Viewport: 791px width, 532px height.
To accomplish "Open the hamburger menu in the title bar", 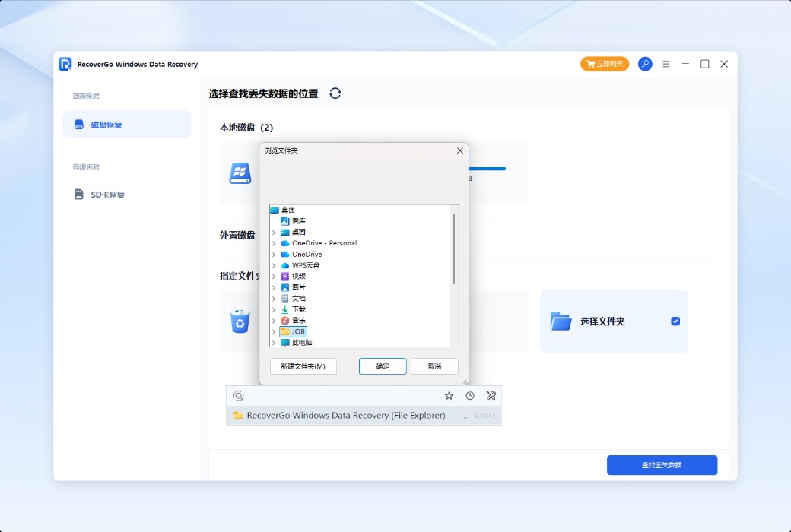I will (665, 64).
